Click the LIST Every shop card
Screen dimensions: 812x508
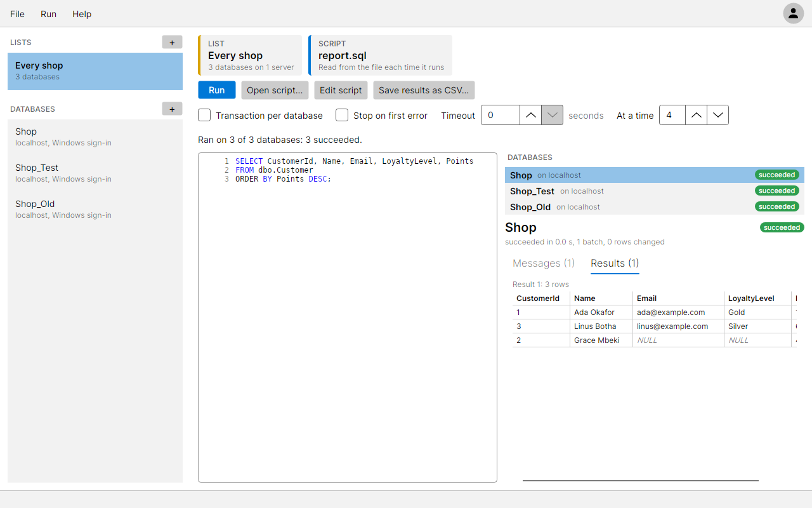(250, 55)
